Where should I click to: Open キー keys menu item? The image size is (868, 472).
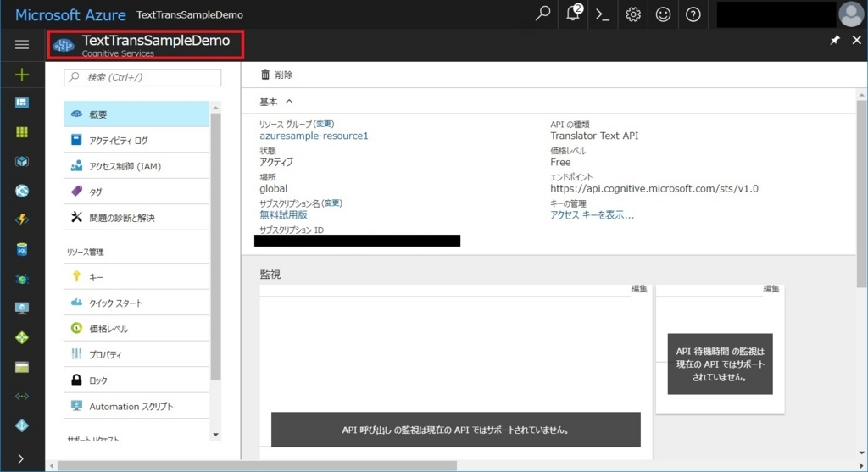[x=136, y=276]
